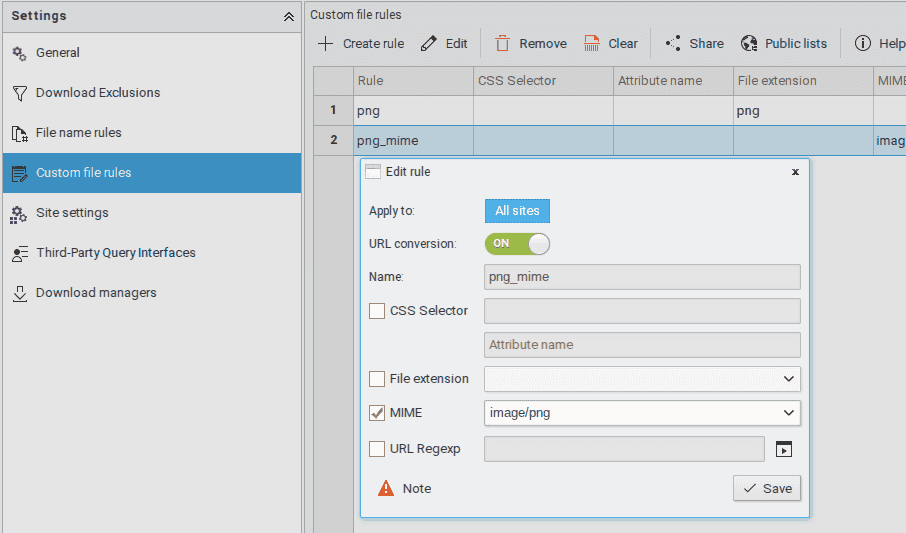This screenshot has height=533, width=906.
Task: Enable the CSS Selector checkbox
Action: pyautogui.click(x=377, y=311)
